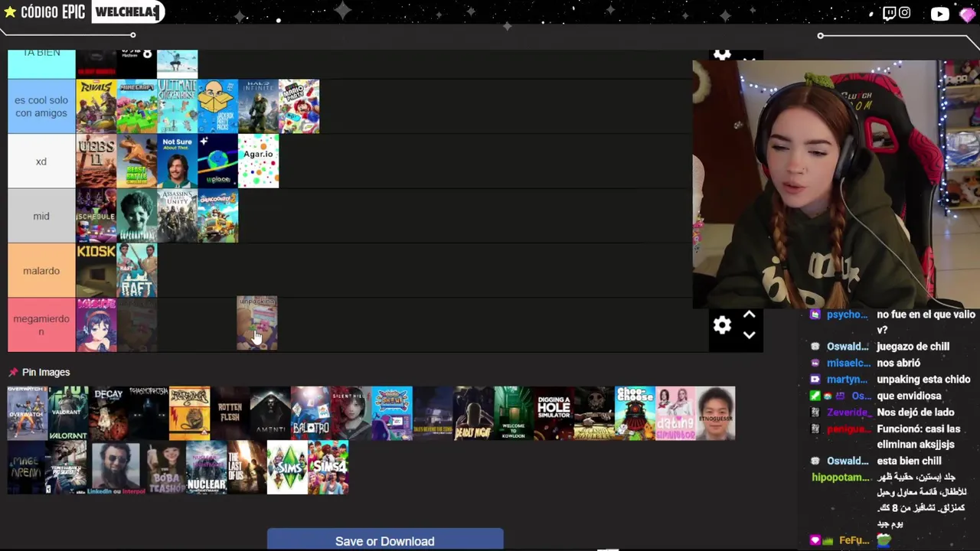The image size is (980, 551).
Task: Select the 'malardo' tier label
Action: tap(41, 271)
